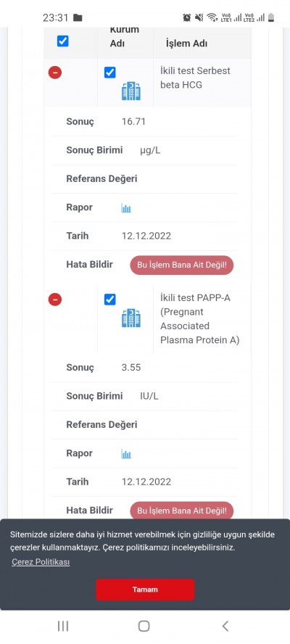Image resolution: width=290 pixels, height=644 pixels.
Task: Collapse the Serbest beta HCG row
Action: click(x=55, y=73)
